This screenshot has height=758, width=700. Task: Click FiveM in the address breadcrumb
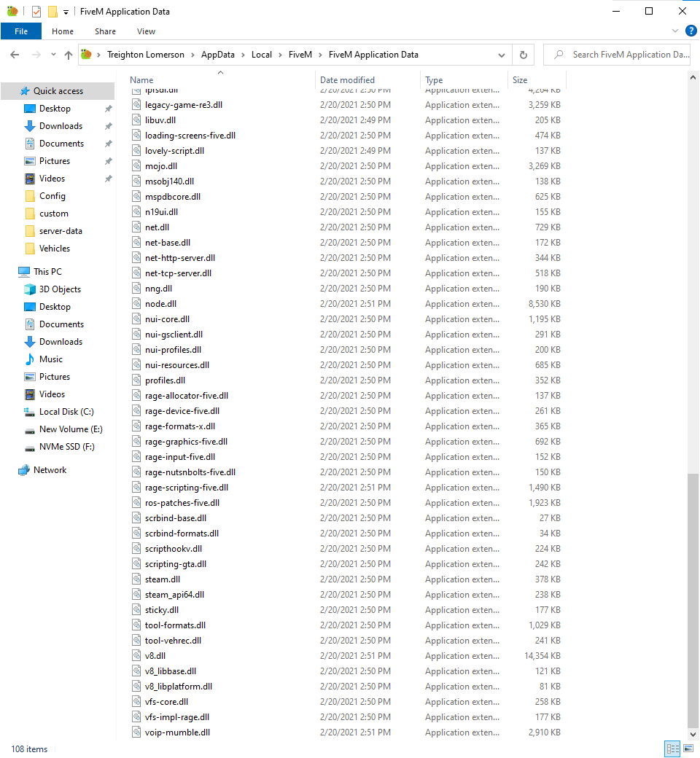300,55
